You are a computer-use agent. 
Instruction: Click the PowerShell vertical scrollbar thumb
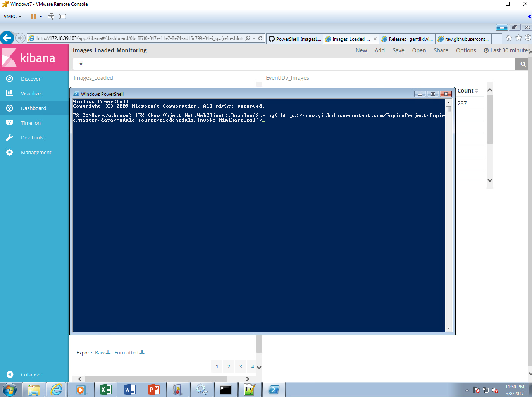tap(449, 109)
